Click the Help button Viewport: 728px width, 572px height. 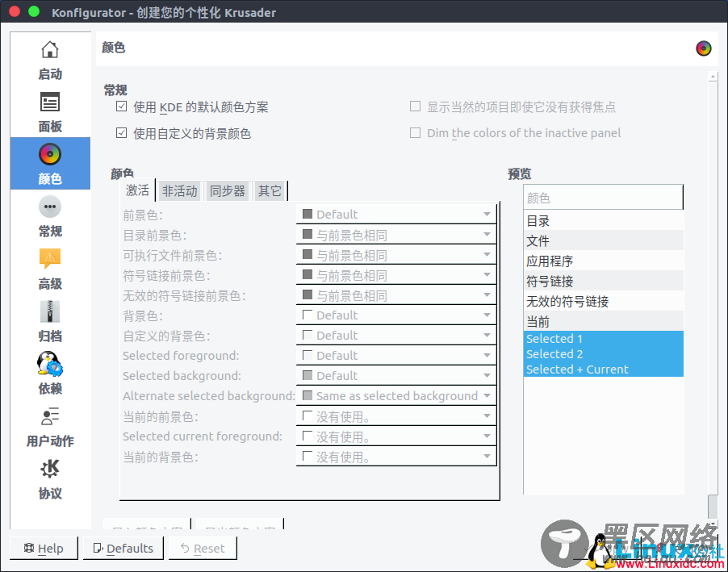pos(44,549)
